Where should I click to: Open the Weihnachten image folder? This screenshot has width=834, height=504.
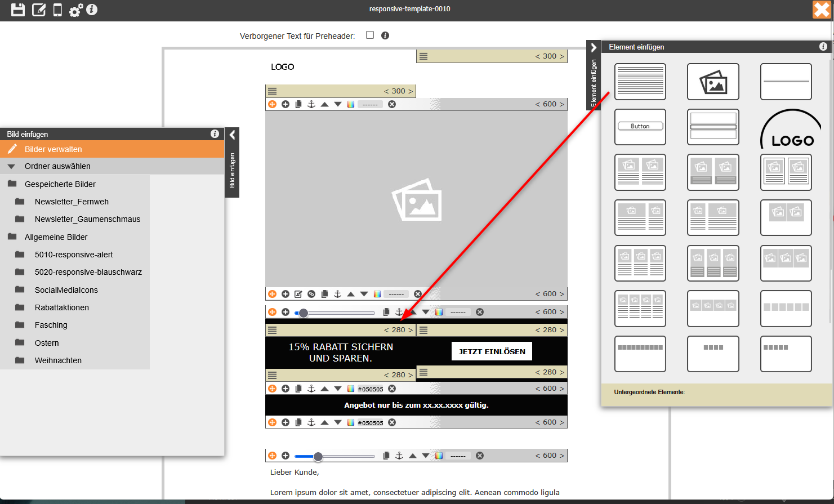click(58, 360)
